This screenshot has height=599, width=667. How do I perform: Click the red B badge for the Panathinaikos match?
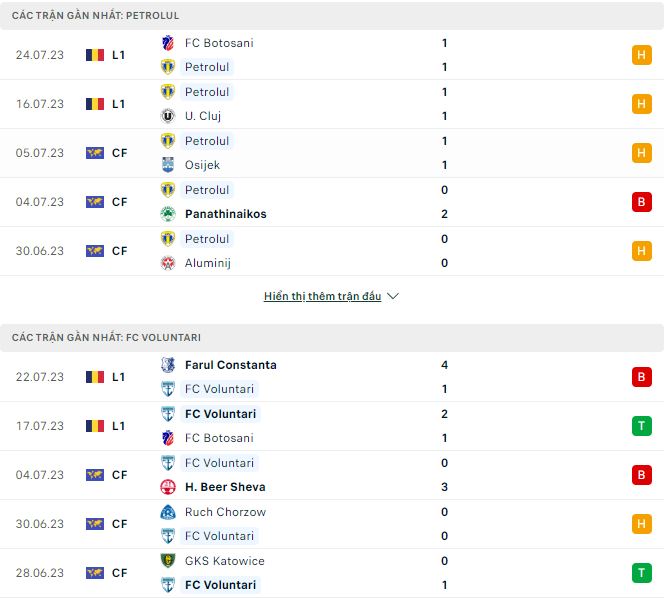641,202
